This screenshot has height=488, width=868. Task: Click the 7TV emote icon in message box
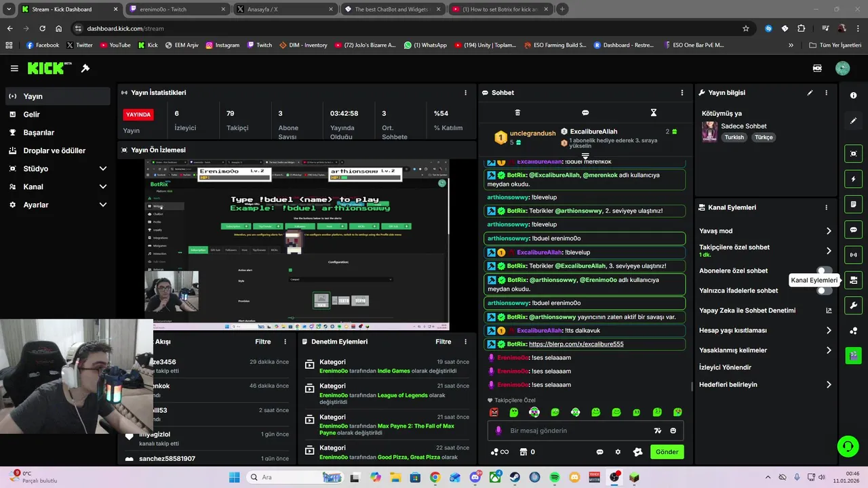(x=657, y=430)
